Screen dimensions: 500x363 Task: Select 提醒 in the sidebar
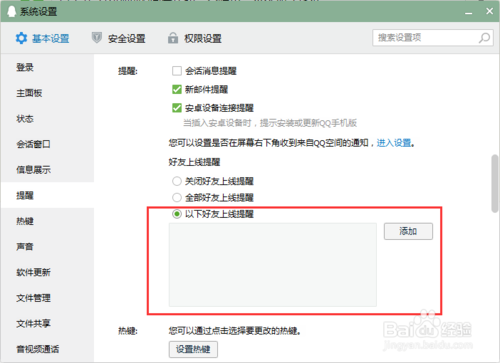[47, 195]
